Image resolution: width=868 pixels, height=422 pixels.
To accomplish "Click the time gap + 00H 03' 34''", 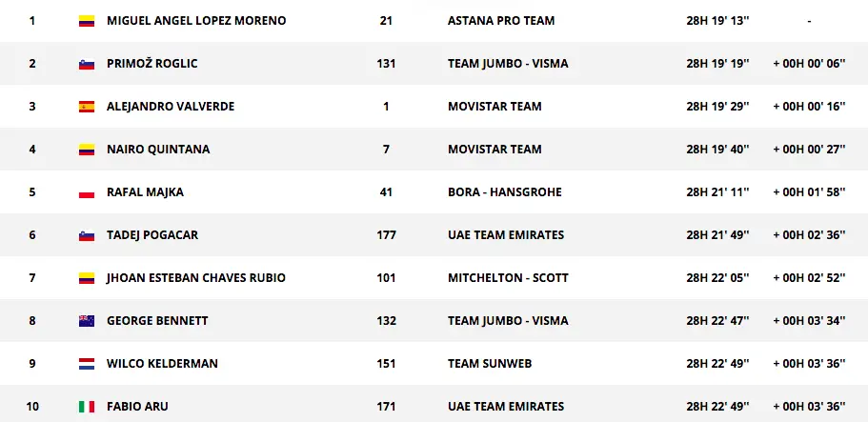I will coord(809,321).
